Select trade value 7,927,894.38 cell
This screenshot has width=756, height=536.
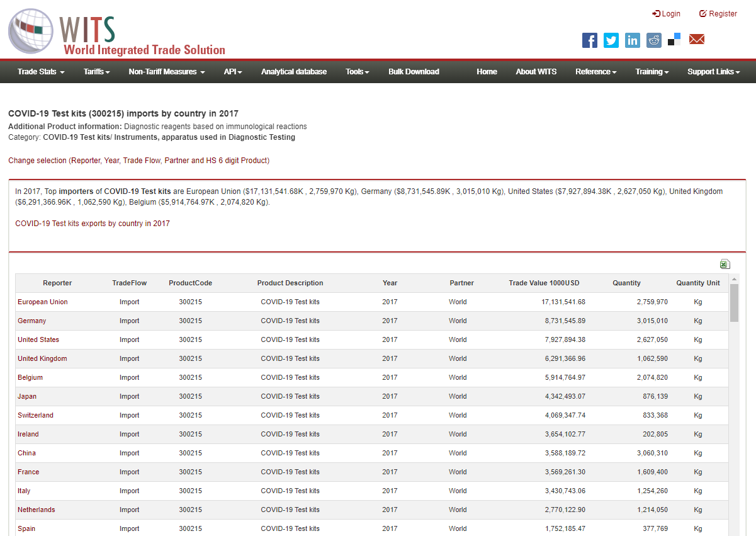565,339
